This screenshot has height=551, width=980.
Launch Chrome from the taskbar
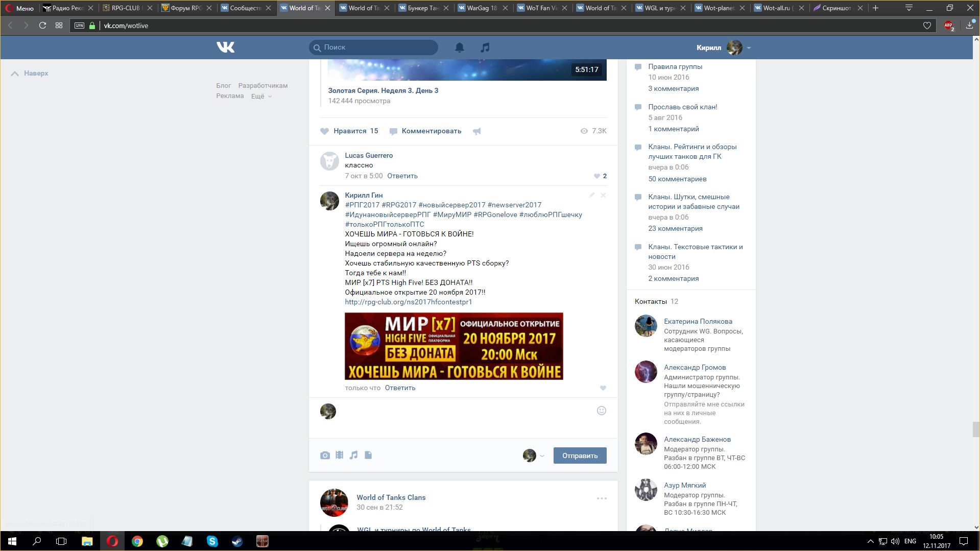[x=137, y=541]
